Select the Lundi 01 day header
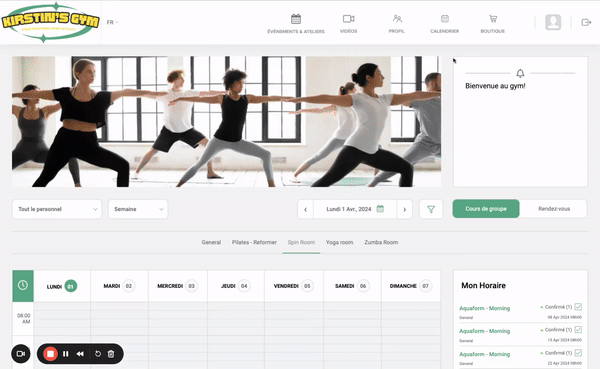600x369 pixels. coord(62,286)
